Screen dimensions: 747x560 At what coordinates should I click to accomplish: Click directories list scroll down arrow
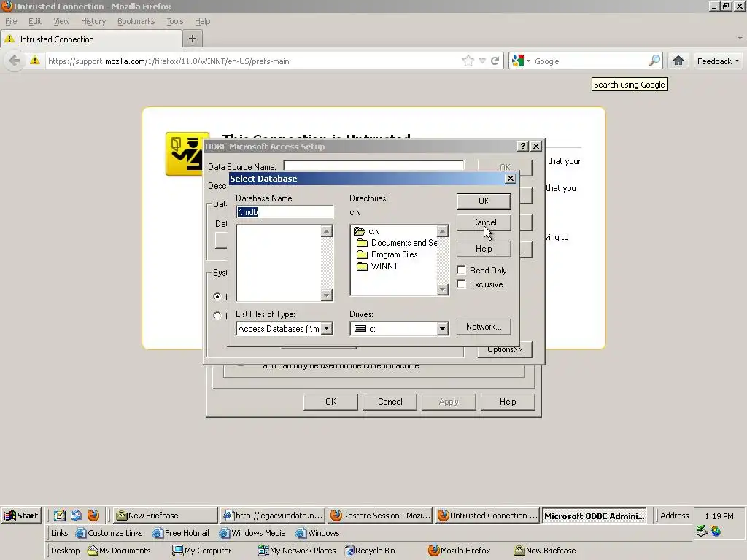(443, 289)
